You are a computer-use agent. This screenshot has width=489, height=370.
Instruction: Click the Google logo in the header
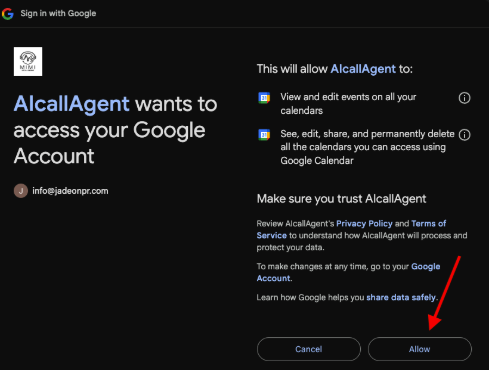(7, 14)
